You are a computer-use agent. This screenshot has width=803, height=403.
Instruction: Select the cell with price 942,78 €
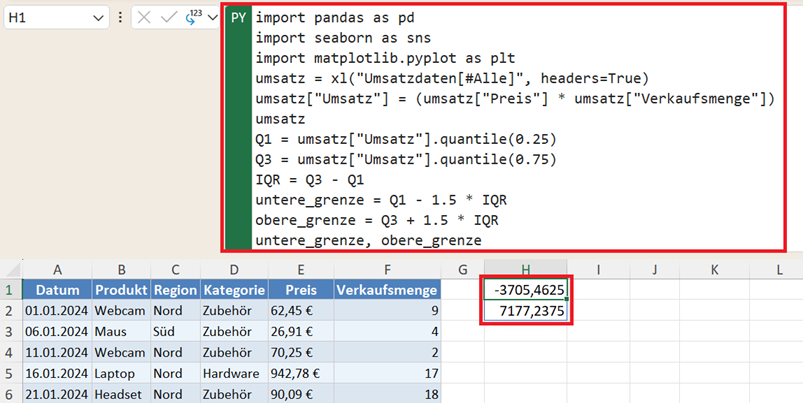301,374
